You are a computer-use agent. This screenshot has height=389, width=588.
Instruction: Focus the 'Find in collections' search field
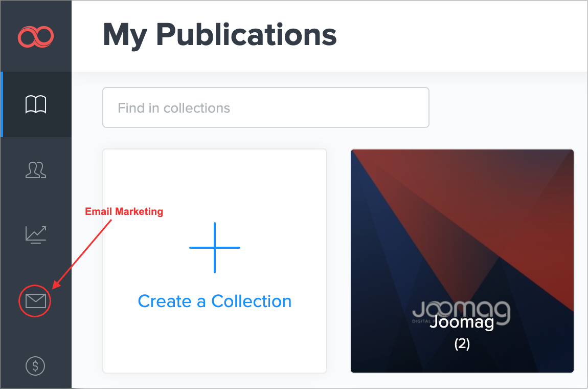(265, 107)
